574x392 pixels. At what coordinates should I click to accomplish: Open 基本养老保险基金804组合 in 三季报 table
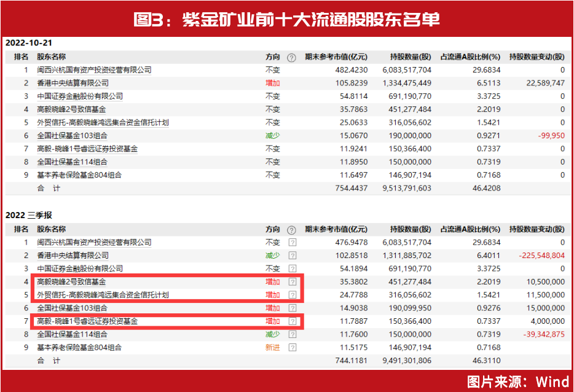click(x=79, y=348)
